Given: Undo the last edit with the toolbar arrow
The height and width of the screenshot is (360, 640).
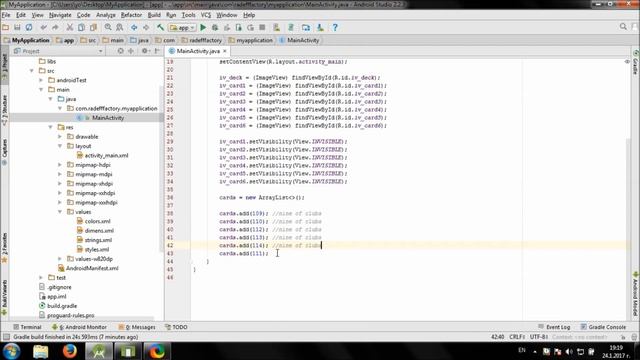Looking at the screenshot, I should click(43, 27).
